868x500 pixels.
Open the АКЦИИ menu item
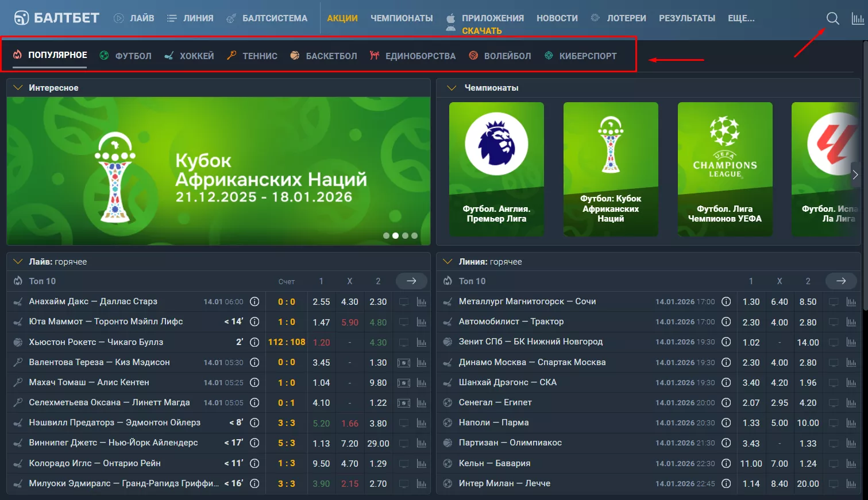(x=342, y=18)
